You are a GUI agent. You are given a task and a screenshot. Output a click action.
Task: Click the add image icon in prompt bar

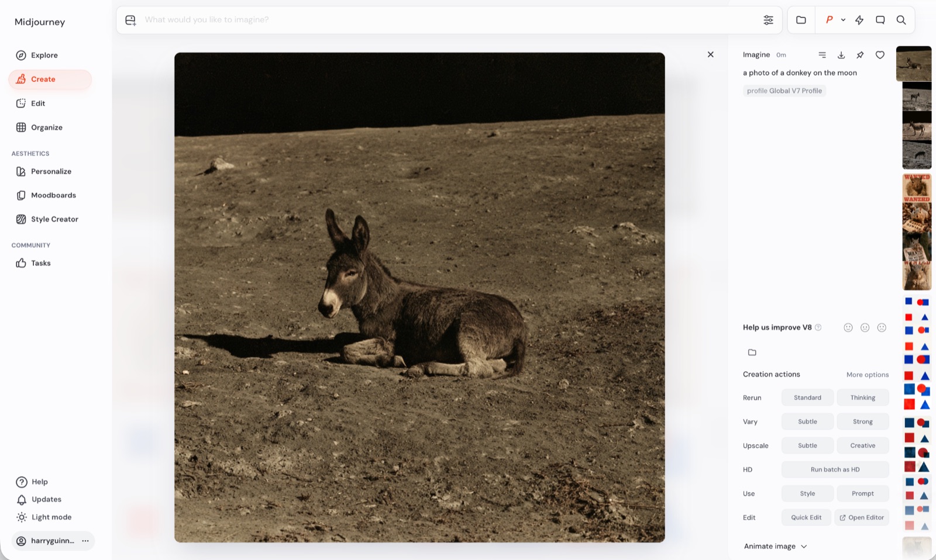(x=130, y=20)
